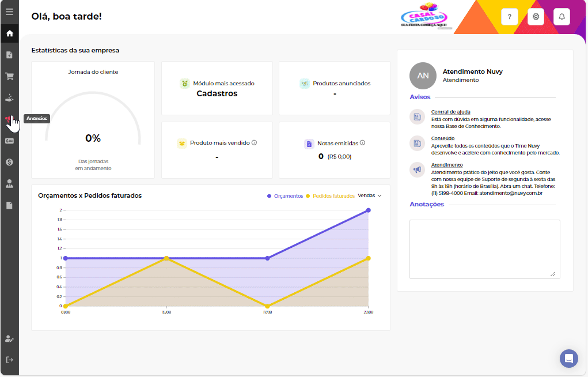Open the hamburger menu in the sidebar
This screenshot has height=377, width=588.
pyautogui.click(x=9, y=12)
